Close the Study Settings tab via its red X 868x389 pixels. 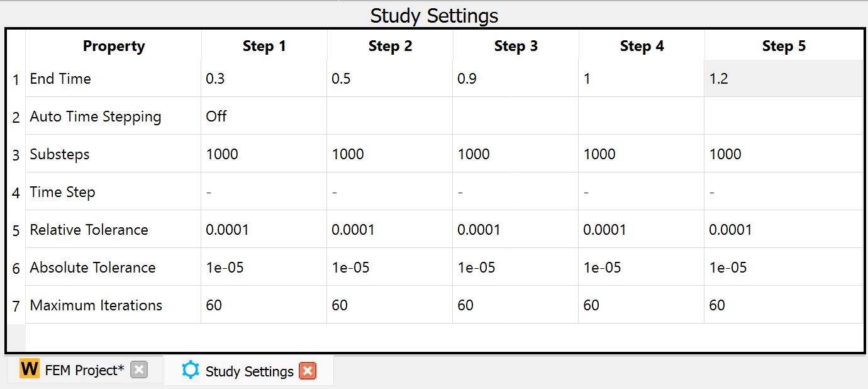[308, 371]
